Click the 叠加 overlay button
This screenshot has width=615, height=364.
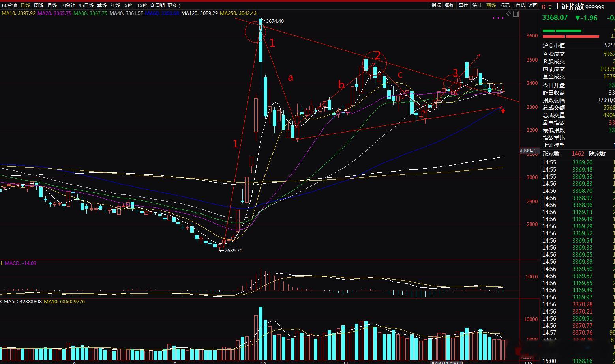pyautogui.click(x=450, y=6)
